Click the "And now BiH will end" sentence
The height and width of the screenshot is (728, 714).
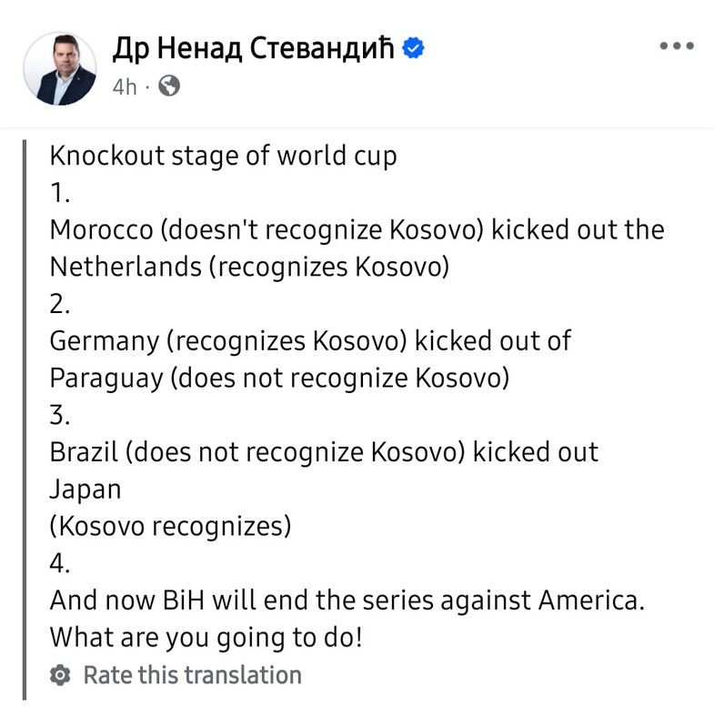(x=347, y=600)
